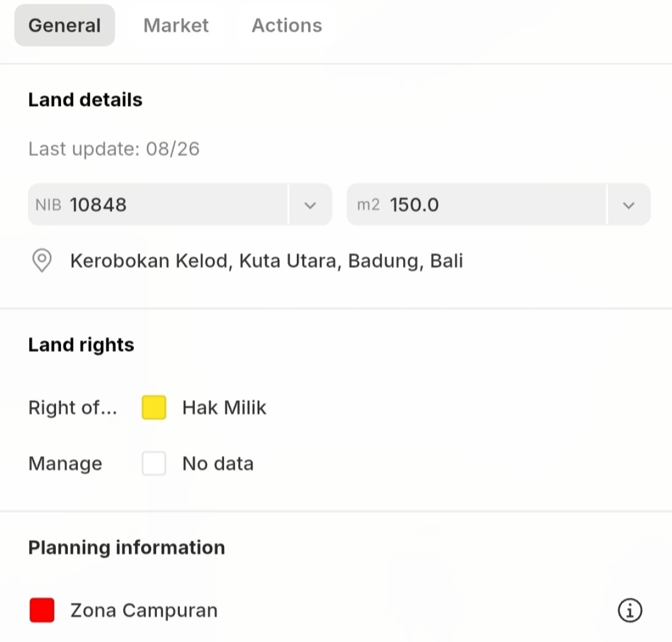Click the truncated Right of... label
Screen dimensions: 672x642
point(73,407)
